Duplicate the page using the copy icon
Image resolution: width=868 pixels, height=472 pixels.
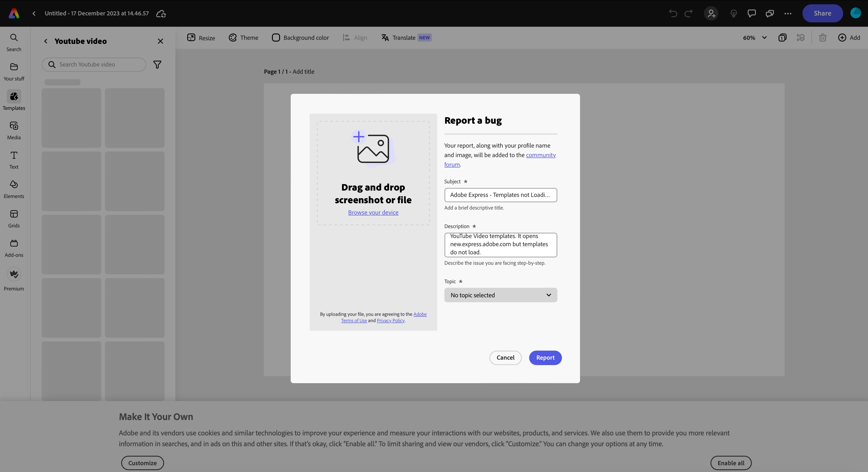point(782,38)
